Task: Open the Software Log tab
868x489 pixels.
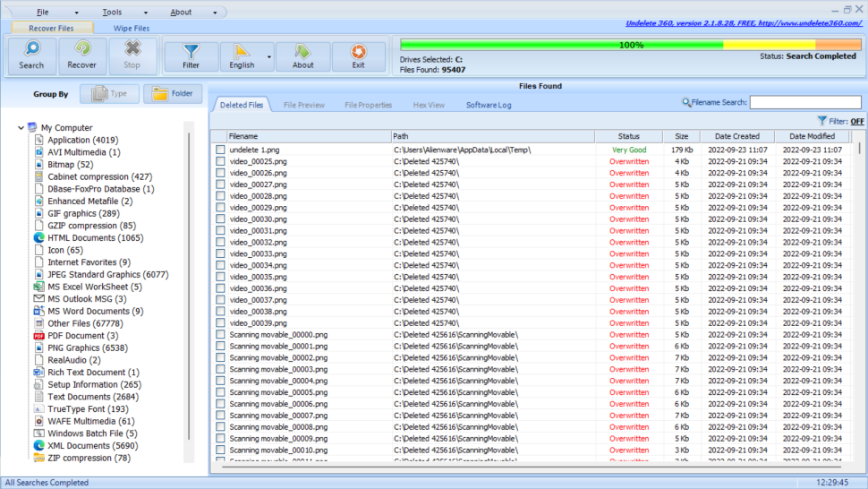Action: tap(489, 105)
